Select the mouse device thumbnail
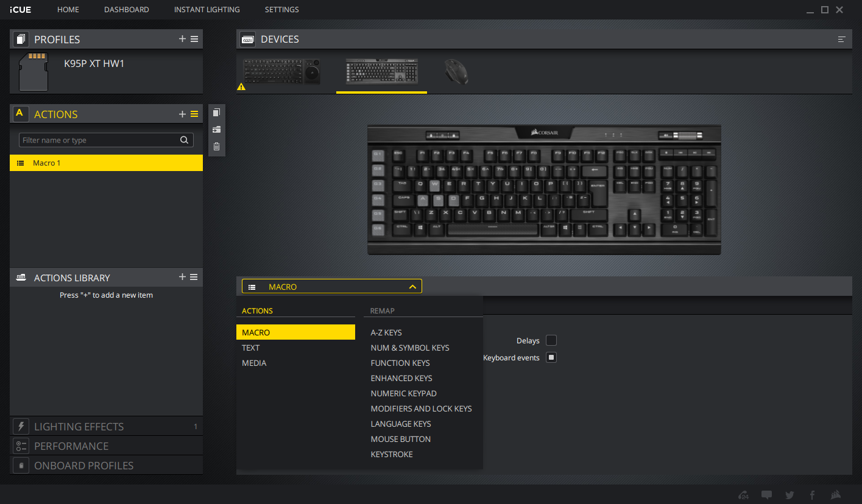Screen dimensions: 862x504 click(456, 72)
